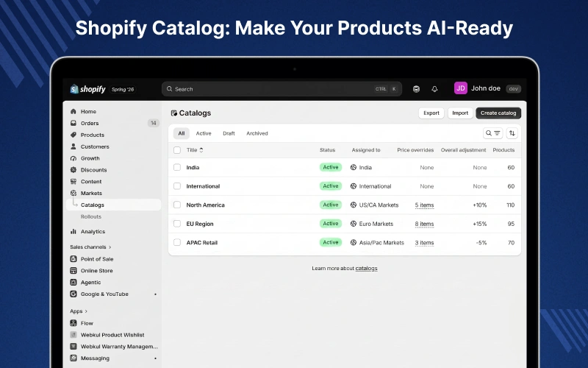588x368 pixels.
Task: Open 5 items price overrides
Action: coord(424,205)
